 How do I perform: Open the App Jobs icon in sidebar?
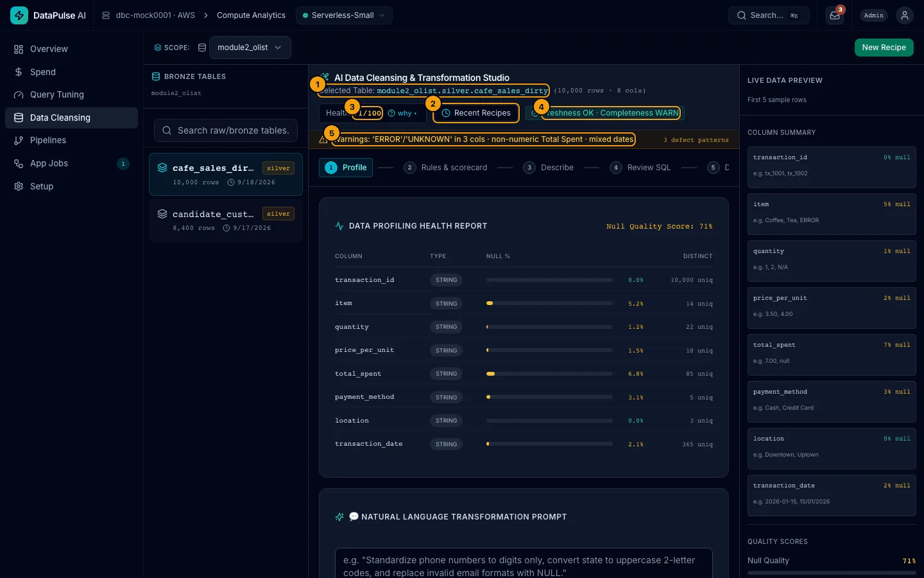[x=19, y=164]
